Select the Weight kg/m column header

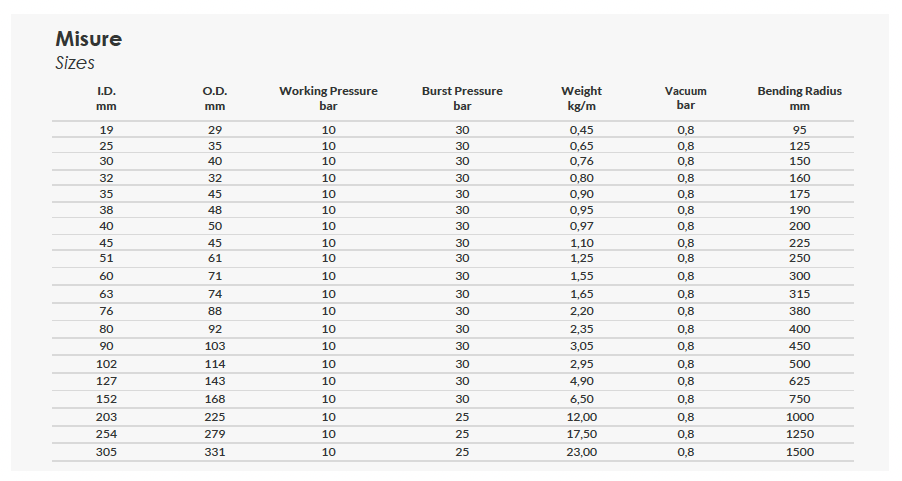click(x=581, y=98)
